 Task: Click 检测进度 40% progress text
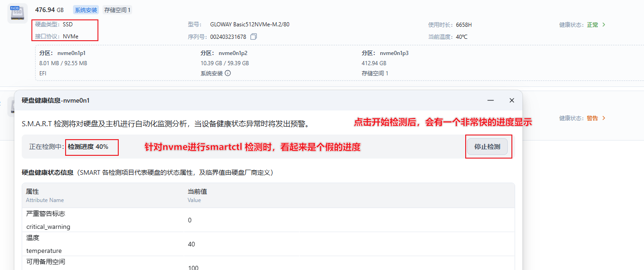(88, 147)
